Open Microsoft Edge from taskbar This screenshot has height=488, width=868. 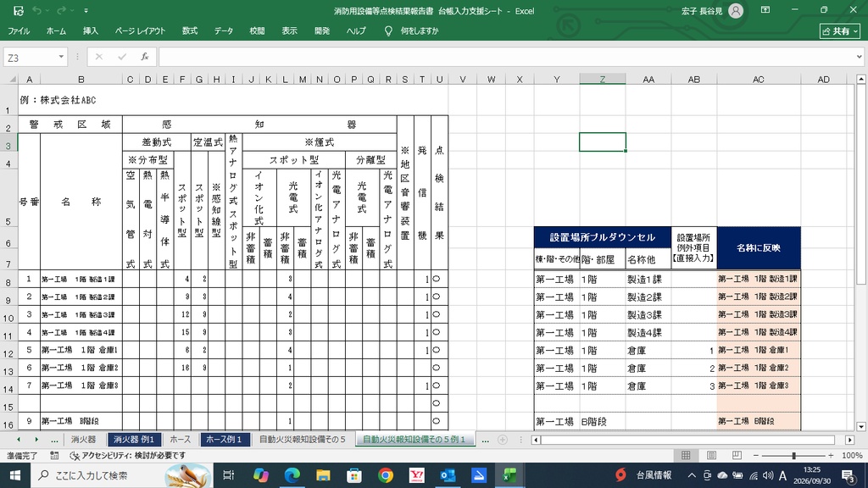click(292, 475)
